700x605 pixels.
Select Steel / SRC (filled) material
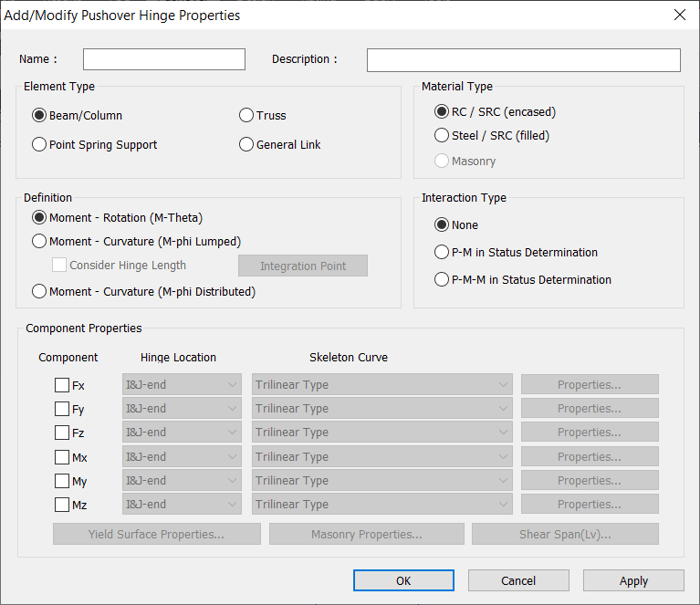(442, 136)
